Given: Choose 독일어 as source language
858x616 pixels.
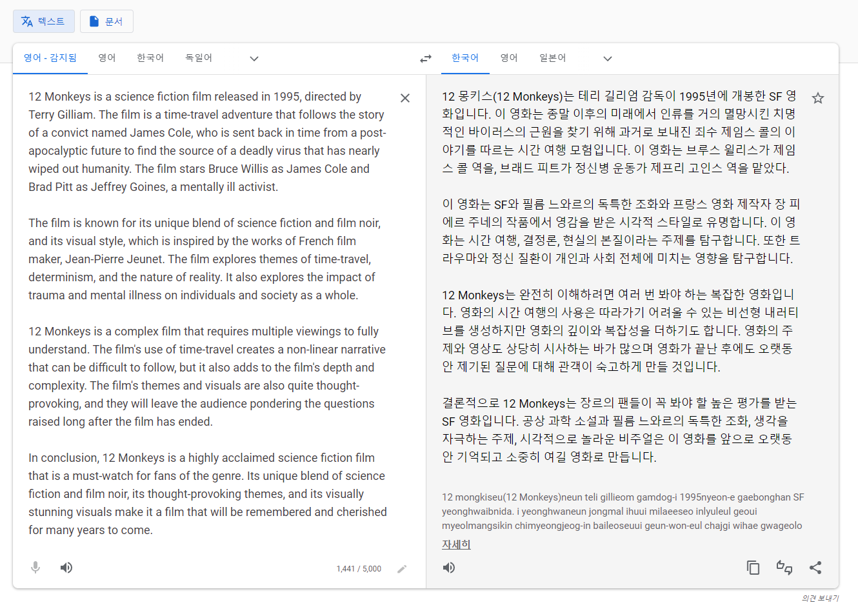Looking at the screenshot, I should click(x=199, y=58).
